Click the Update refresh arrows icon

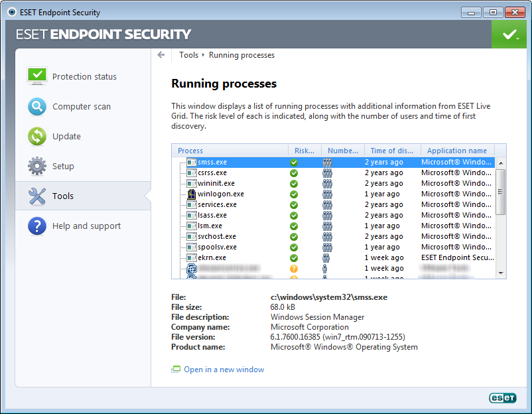[x=36, y=136]
